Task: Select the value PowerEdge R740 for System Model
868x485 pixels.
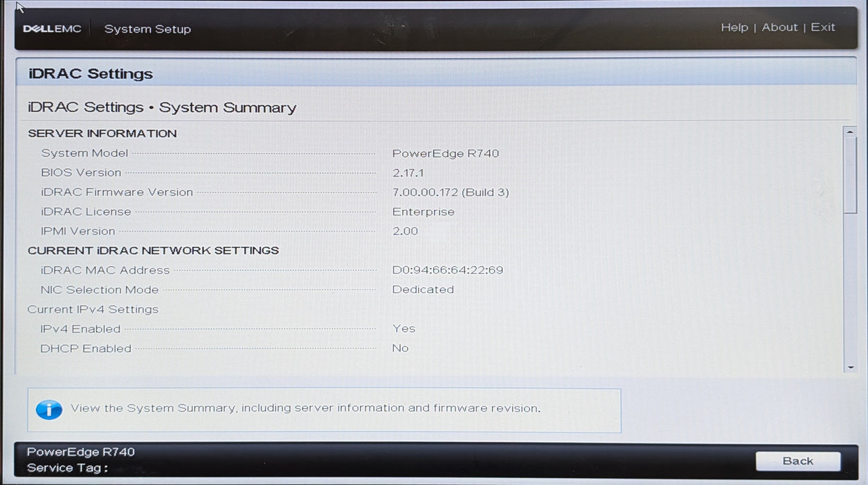Action: click(446, 154)
